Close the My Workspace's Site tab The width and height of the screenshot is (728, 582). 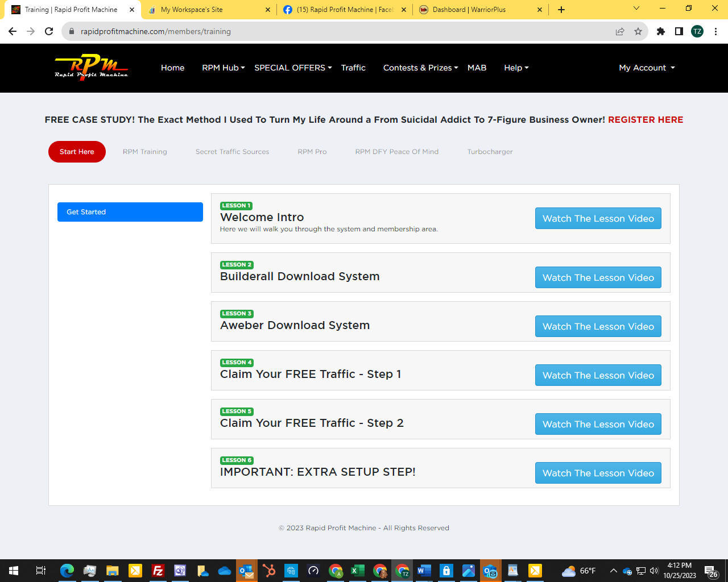[268, 10]
